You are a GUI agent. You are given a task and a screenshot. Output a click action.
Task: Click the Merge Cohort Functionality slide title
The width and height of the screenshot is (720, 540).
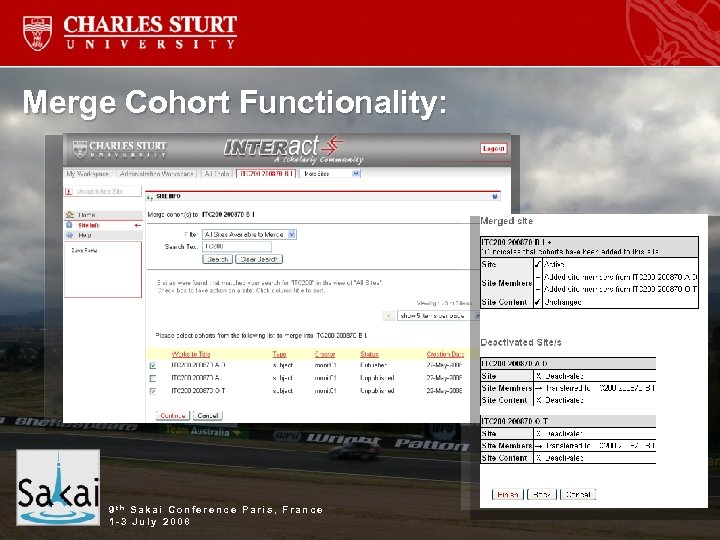click(x=235, y=102)
